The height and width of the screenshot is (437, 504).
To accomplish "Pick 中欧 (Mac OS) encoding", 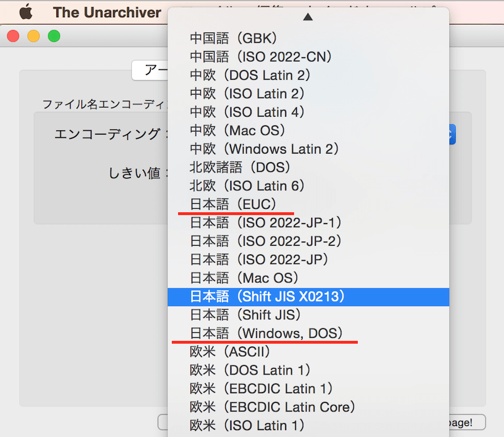I will (x=308, y=130).
